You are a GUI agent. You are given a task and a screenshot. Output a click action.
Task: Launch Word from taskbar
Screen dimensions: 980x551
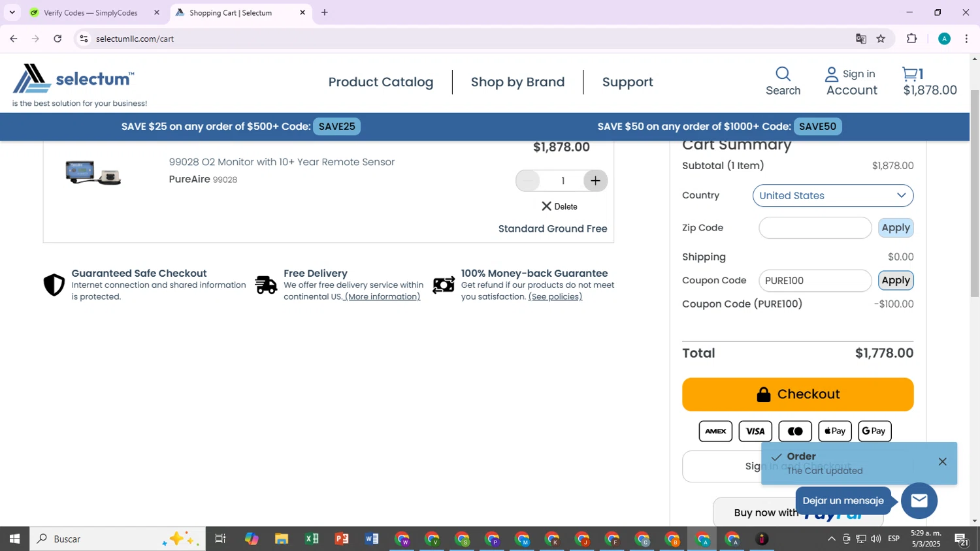pyautogui.click(x=372, y=539)
